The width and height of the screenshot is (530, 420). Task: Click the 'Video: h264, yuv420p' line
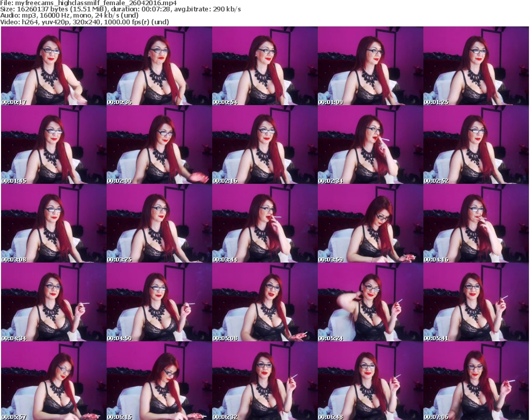(84, 22)
